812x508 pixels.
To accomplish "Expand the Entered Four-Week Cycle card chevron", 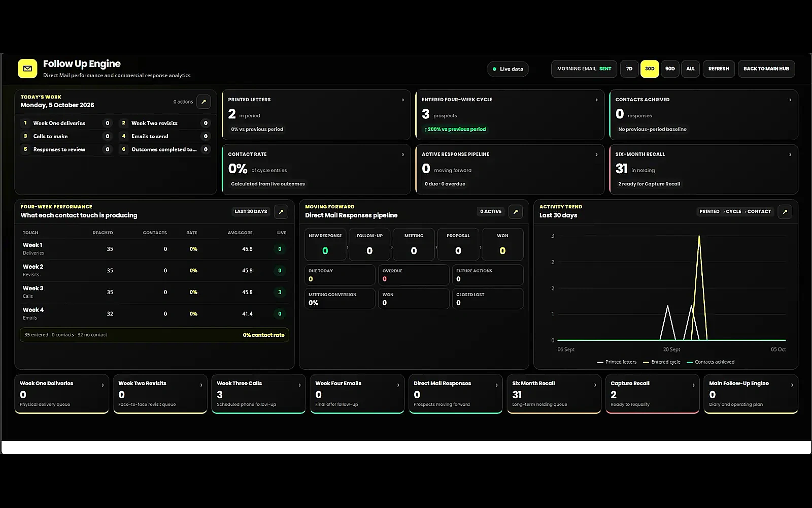I will (596, 100).
